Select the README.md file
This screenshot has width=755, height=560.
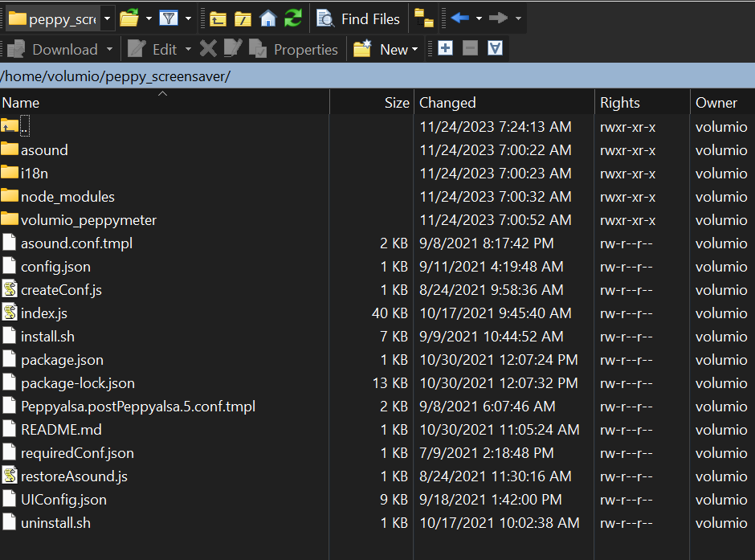click(51, 429)
